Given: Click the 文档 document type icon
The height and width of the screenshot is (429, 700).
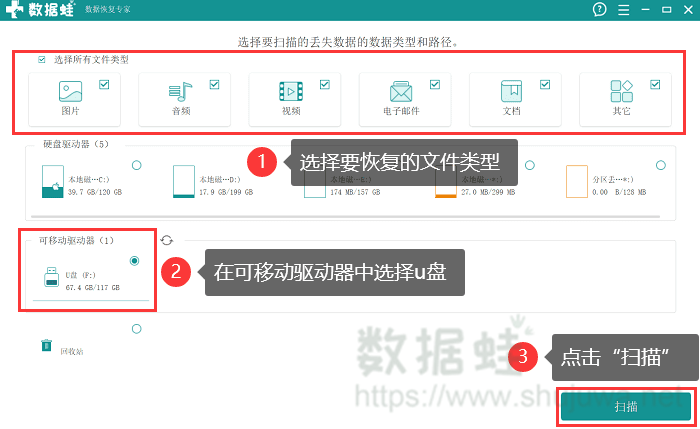Looking at the screenshot, I should tap(511, 91).
